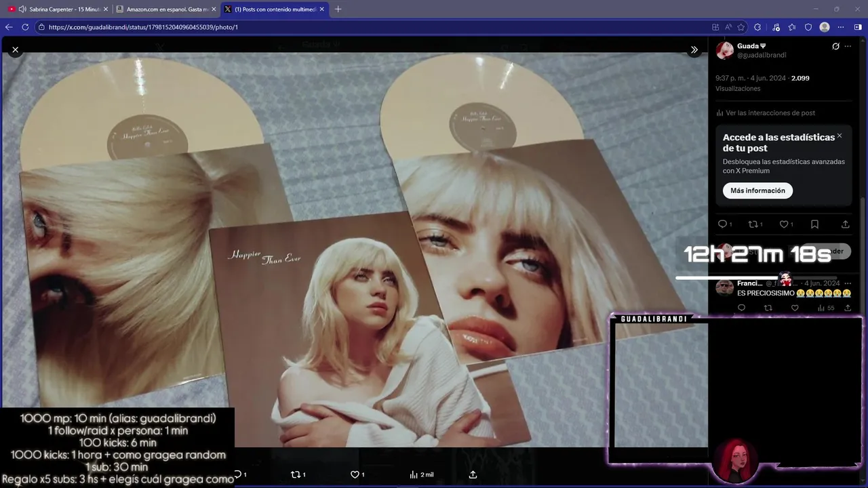
Task: Open the browser extensions menu
Action: point(757,27)
